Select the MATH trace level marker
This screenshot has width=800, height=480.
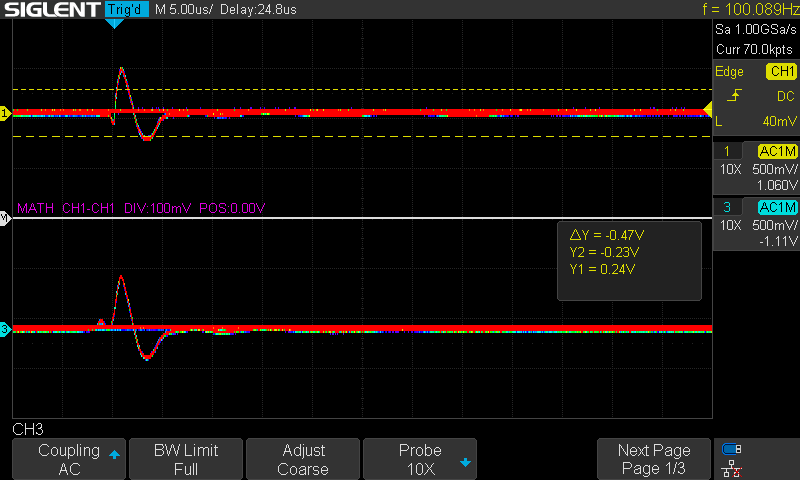click(x=5, y=218)
